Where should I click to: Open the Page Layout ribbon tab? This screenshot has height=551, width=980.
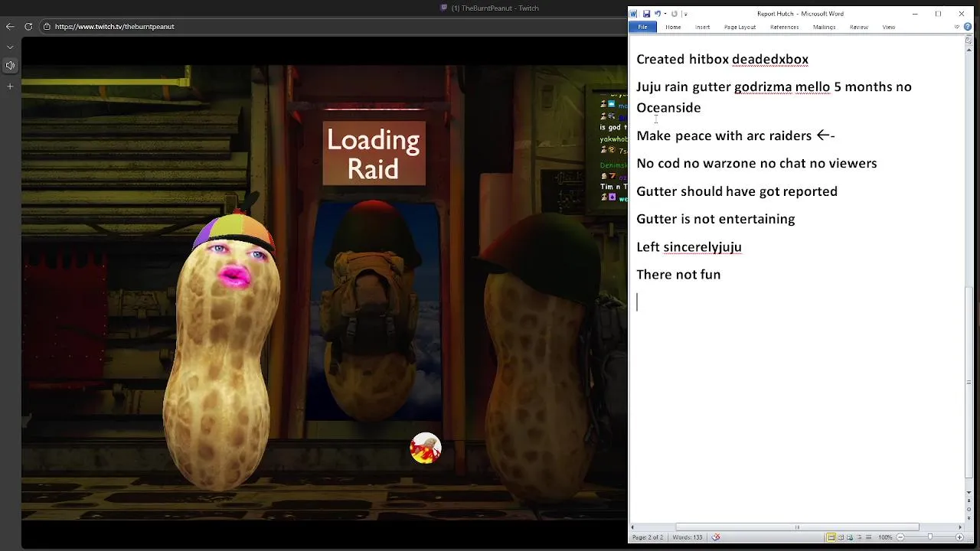click(x=740, y=27)
